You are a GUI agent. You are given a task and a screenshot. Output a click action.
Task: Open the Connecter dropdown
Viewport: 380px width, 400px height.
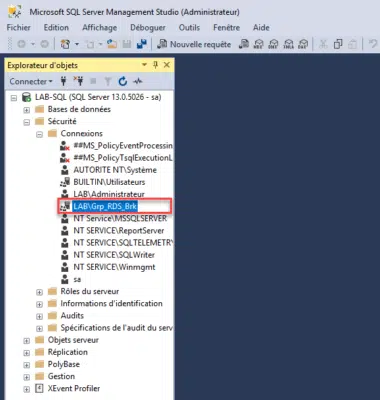(31, 81)
